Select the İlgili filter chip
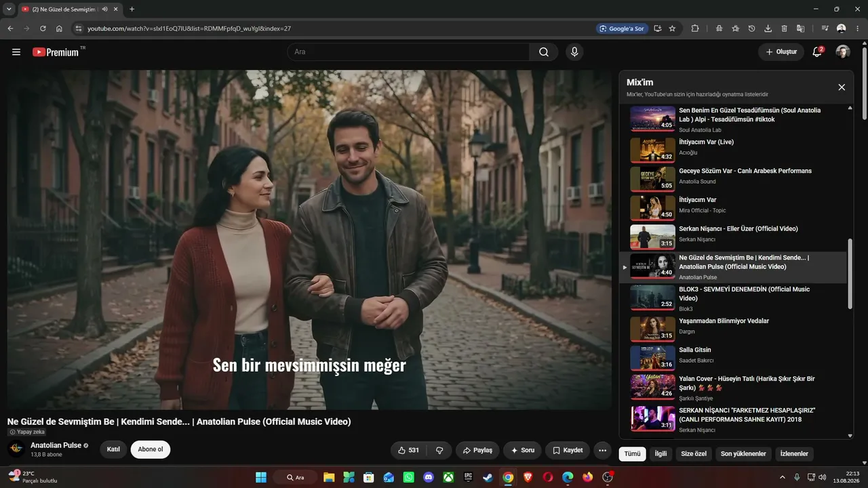Viewport: 868px width, 488px height. 660,454
